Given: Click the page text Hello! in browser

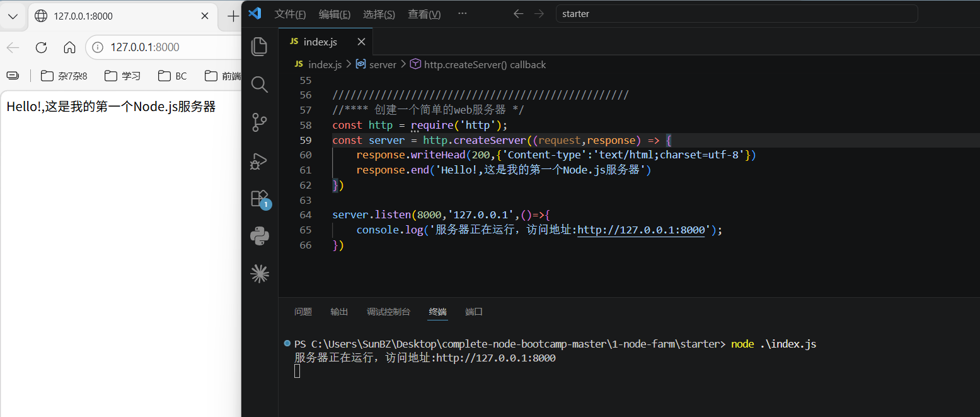Looking at the screenshot, I should pyautogui.click(x=23, y=107).
